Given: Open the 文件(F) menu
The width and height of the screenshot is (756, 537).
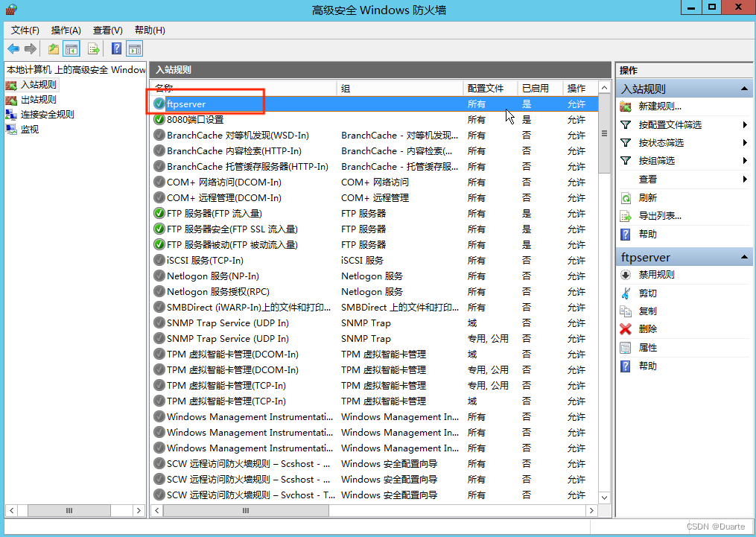Looking at the screenshot, I should pyautogui.click(x=25, y=31).
